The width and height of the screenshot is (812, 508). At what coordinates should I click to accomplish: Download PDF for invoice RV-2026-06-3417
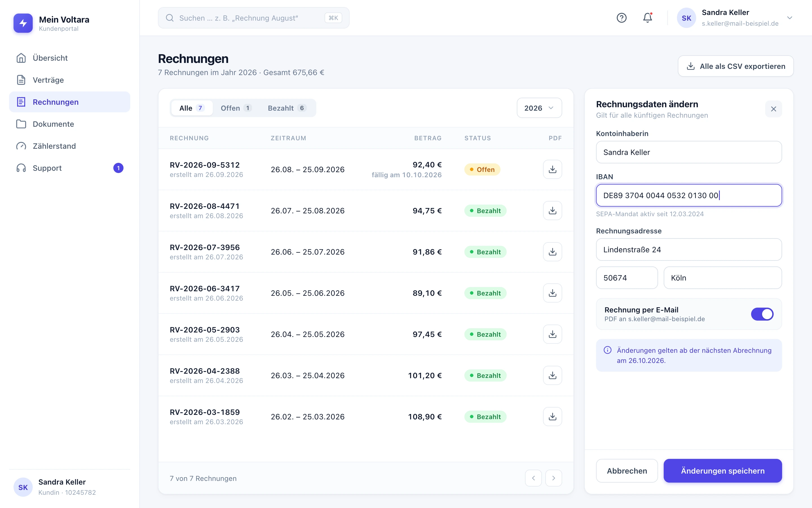pos(552,293)
